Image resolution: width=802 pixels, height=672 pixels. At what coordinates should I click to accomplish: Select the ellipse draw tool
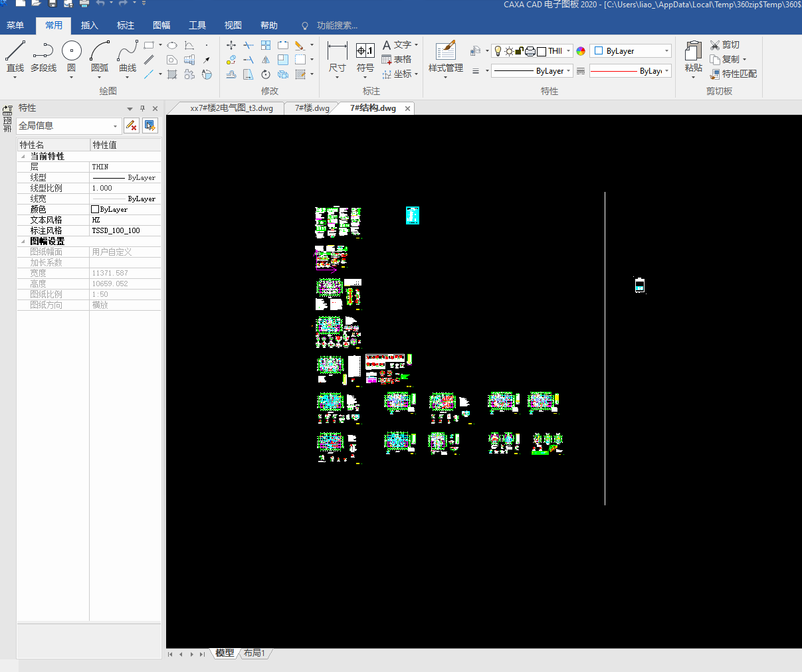[x=172, y=45]
